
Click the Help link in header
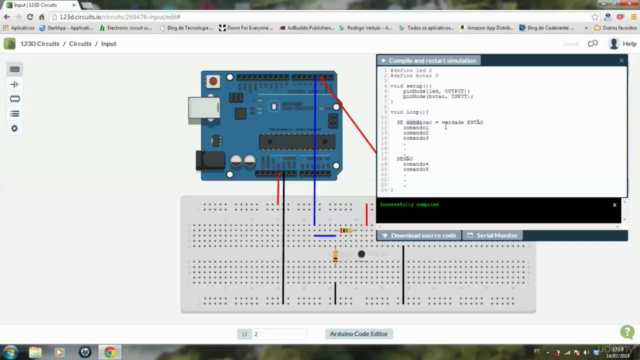[629, 44]
